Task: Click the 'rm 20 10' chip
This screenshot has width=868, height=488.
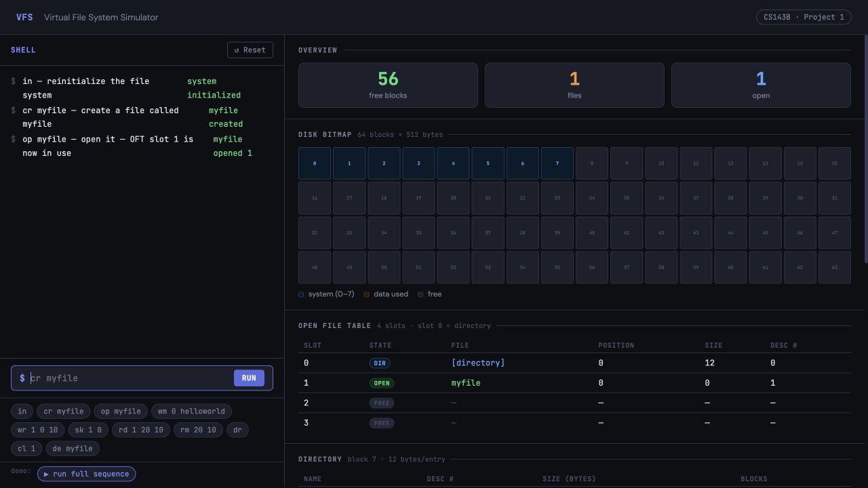Action: [198, 430]
